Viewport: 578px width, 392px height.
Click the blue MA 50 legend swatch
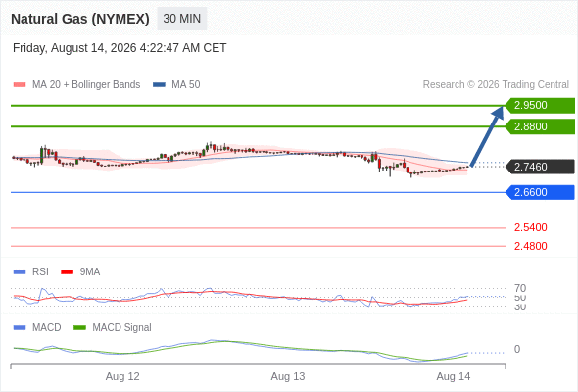coord(159,85)
